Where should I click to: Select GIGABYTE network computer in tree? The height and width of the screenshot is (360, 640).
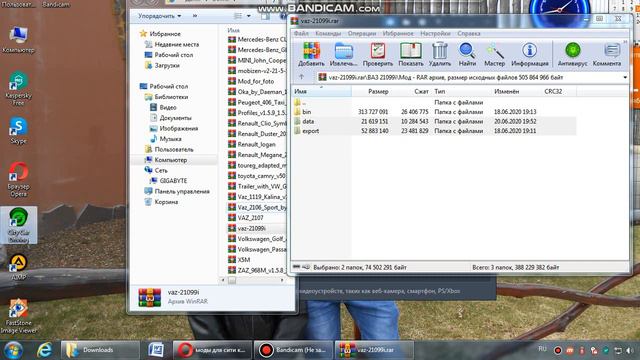(173, 181)
